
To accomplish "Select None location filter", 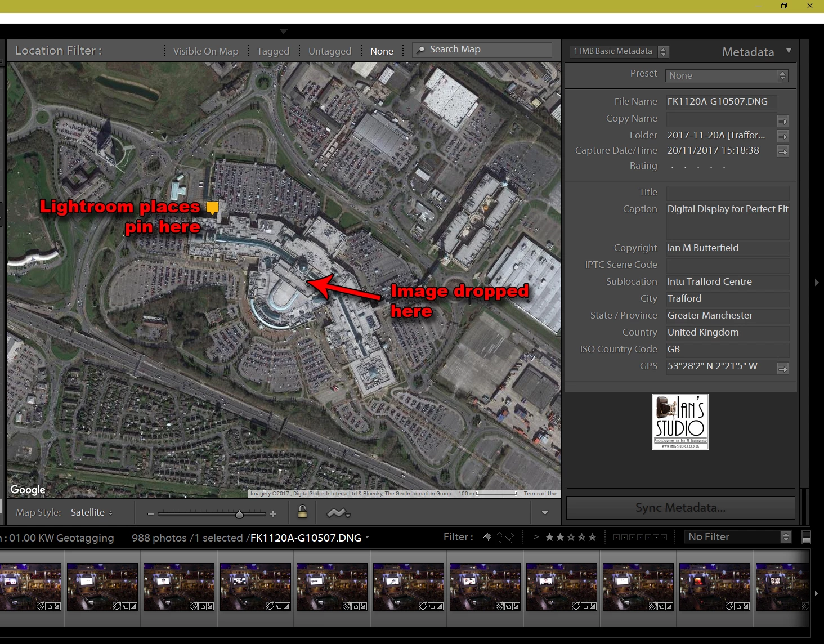I will tap(382, 51).
